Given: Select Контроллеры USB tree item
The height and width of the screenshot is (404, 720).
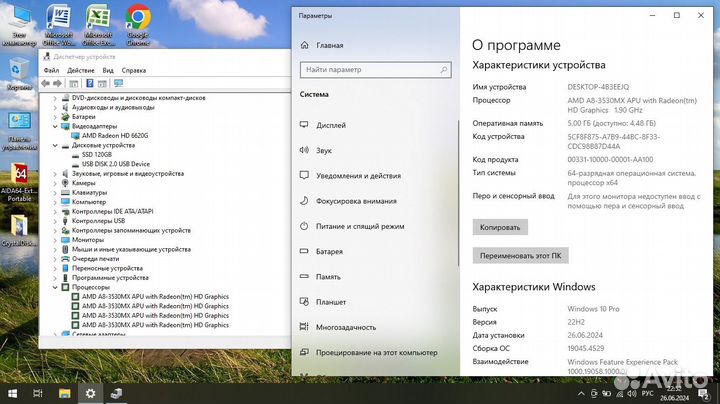Looking at the screenshot, I should pyautogui.click(x=98, y=221).
